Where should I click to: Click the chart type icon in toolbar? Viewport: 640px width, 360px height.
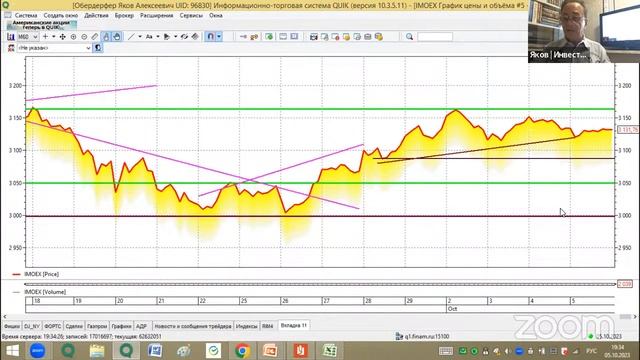pyautogui.click(x=11, y=37)
